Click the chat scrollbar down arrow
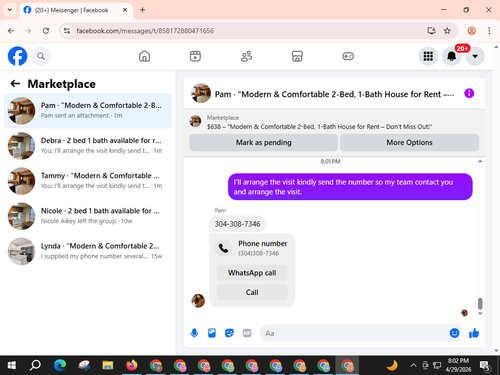The image size is (500, 375). coord(480,313)
